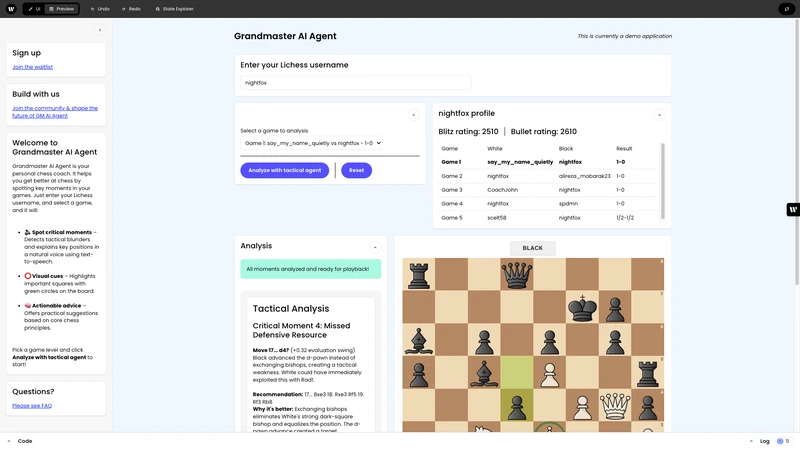Open the Join the waitlist link
The height and width of the screenshot is (450, 800).
click(33, 67)
